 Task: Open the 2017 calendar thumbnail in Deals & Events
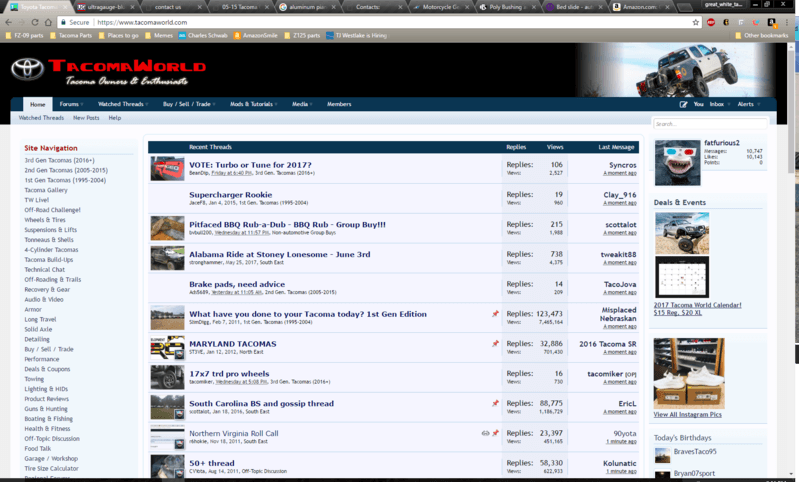tap(682, 277)
